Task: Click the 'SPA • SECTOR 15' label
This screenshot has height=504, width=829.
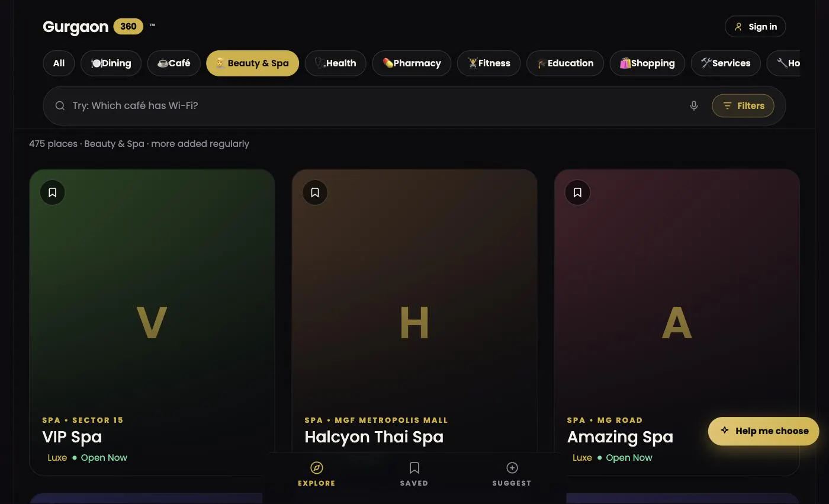Action: pos(83,420)
